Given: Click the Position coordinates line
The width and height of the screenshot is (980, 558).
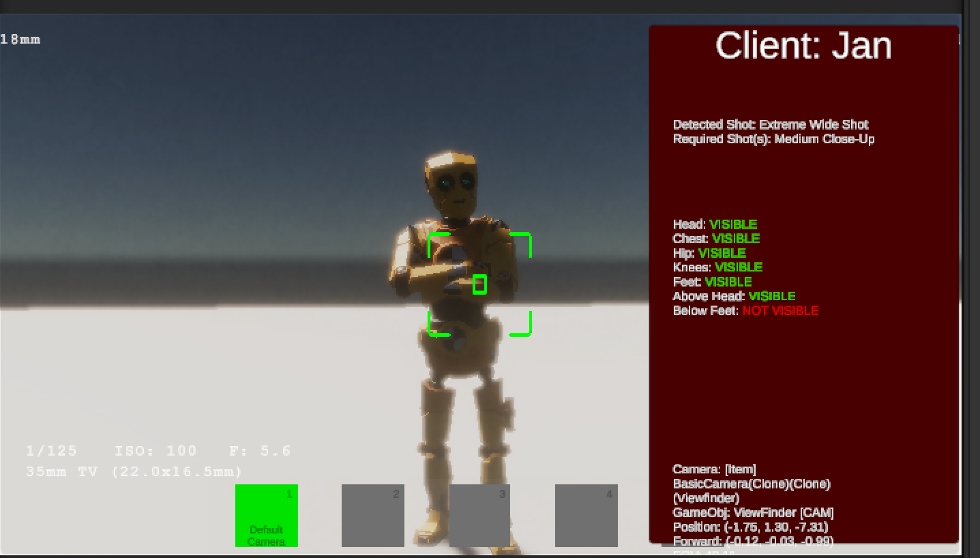Looking at the screenshot, I should pos(750,527).
